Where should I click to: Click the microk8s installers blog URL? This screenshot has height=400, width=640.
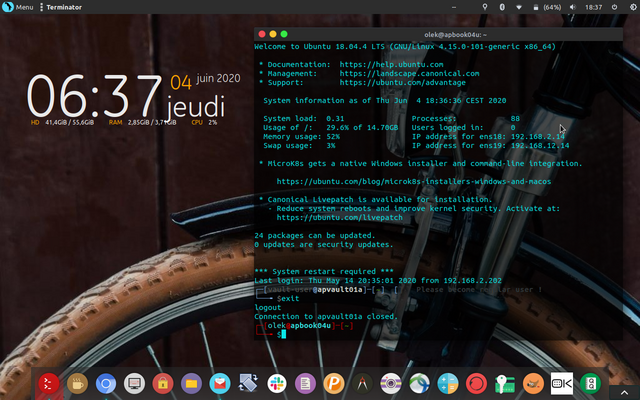tap(414, 181)
